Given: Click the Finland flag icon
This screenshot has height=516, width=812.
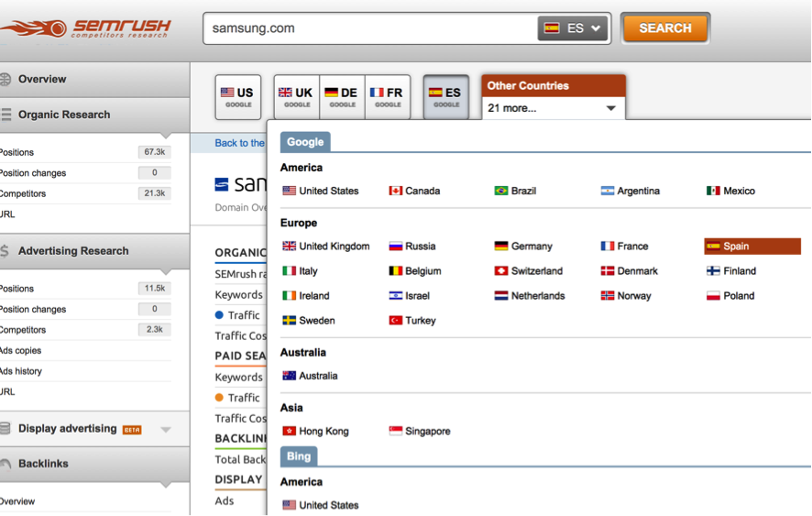Looking at the screenshot, I should 714,271.
